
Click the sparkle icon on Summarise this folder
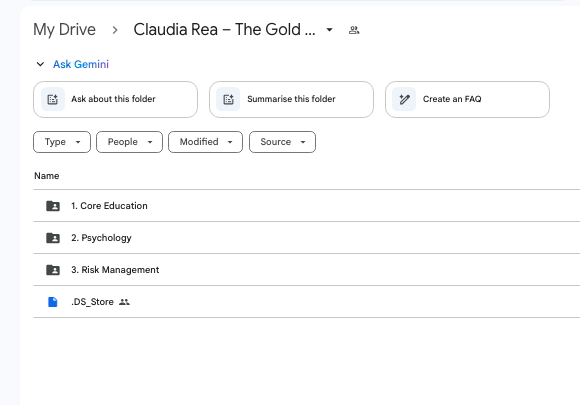228,99
